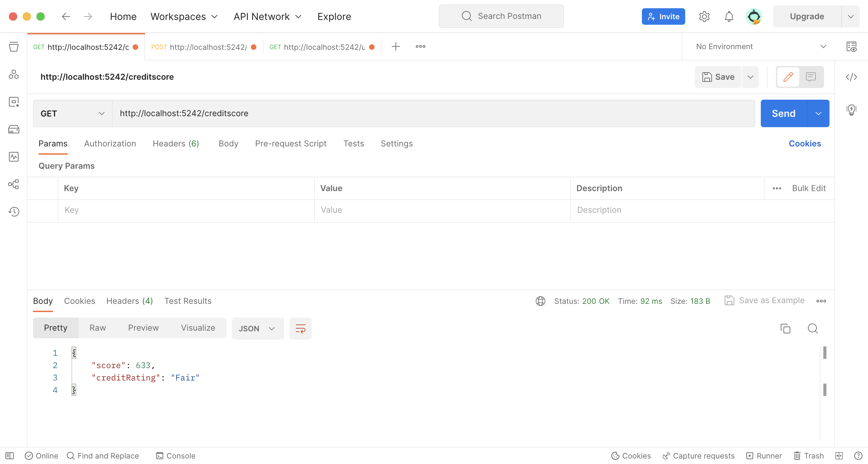This screenshot has width=868, height=464.
Task: Switch response view to Raw
Action: 97,328
